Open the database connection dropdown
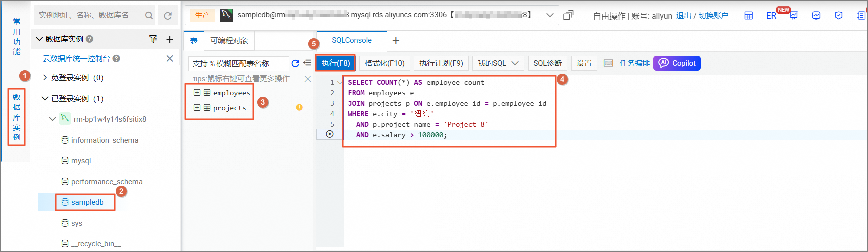The width and height of the screenshot is (868, 252). pos(550,15)
